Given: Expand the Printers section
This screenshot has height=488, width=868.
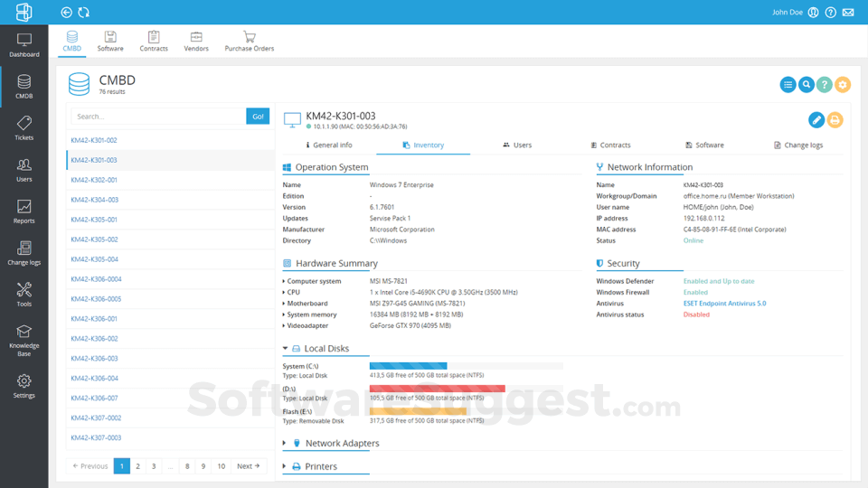Looking at the screenshot, I should [285, 466].
